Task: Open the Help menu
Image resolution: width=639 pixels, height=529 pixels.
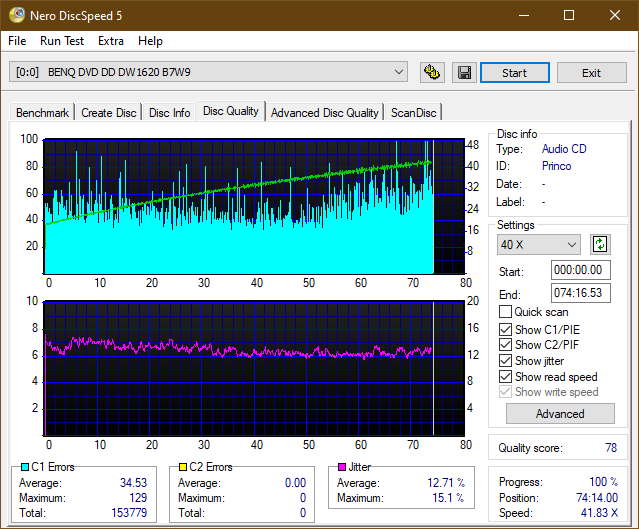Action: (150, 41)
